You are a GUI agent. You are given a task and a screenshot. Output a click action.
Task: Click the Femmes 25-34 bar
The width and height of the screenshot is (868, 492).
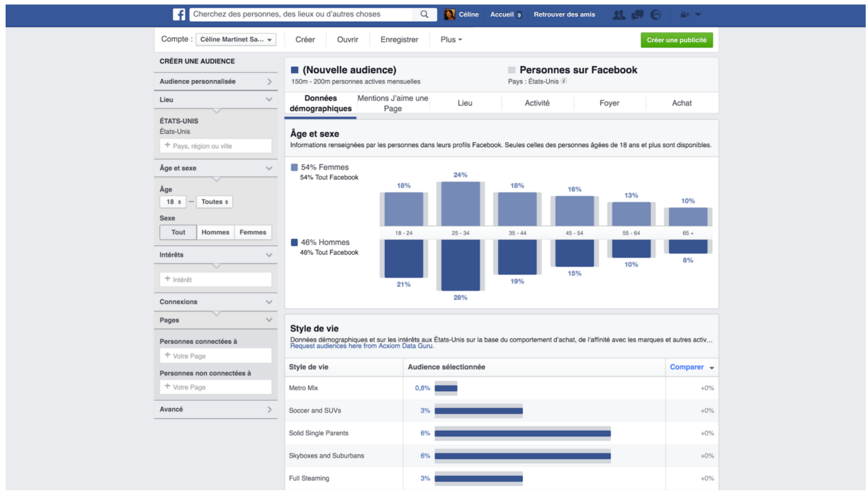(460, 204)
